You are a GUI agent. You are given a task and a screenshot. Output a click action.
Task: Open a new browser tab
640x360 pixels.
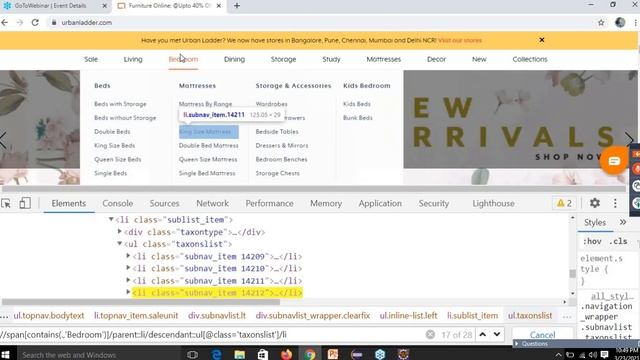[x=237, y=6]
